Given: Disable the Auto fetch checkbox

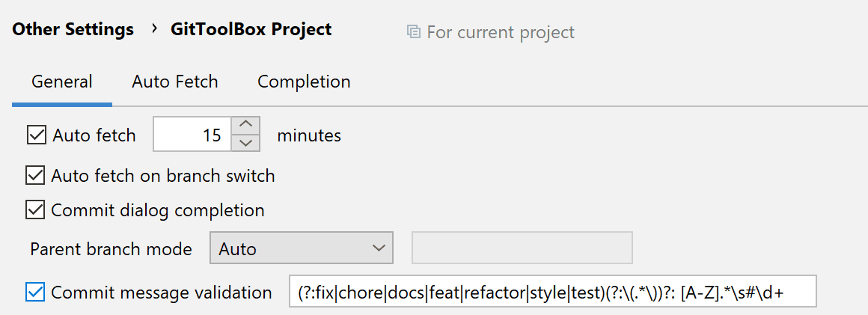Looking at the screenshot, I should (36, 135).
